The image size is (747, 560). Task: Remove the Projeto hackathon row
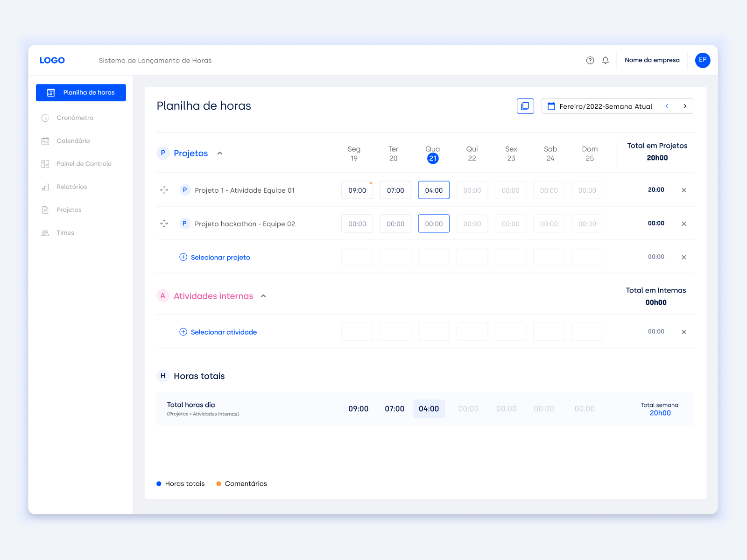[x=684, y=224]
